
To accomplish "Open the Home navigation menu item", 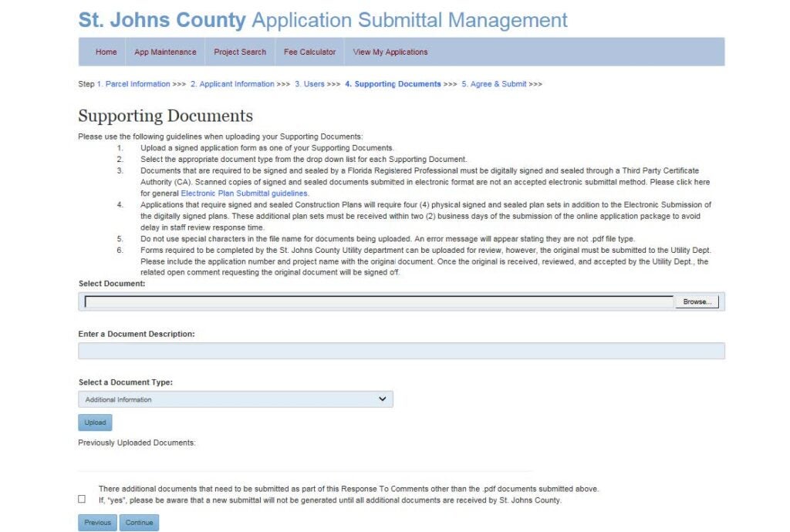I will pyautogui.click(x=106, y=52).
